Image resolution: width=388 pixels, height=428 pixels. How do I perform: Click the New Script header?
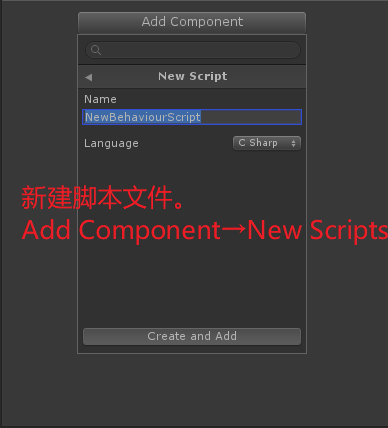pyautogui.click(x=193, y=76)
